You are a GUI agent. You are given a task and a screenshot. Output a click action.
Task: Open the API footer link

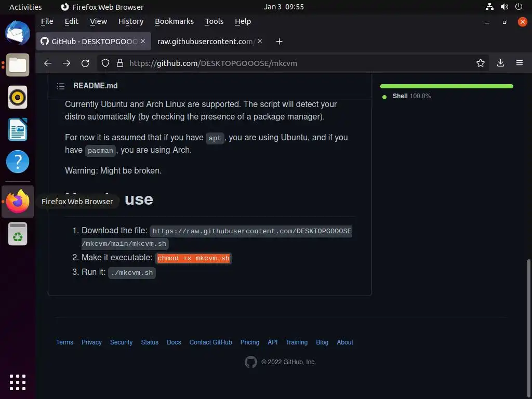[272, 342]
